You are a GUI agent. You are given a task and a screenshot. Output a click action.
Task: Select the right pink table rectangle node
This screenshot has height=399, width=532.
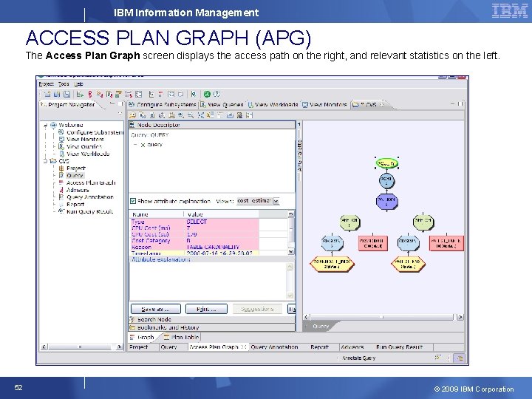pos(446,243)
